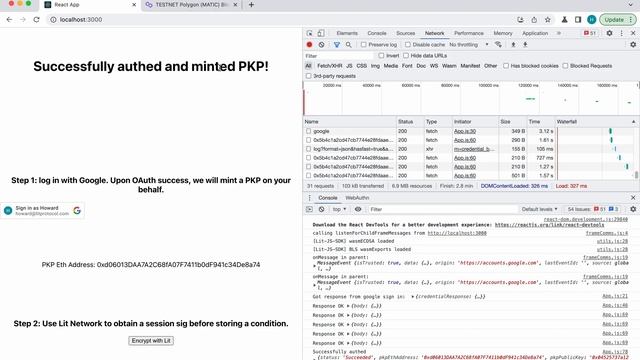The width and height of the screenshot is (640, 360).
Task: Select checkbox for log?format=json request row
Action: [x=309, y=149]
